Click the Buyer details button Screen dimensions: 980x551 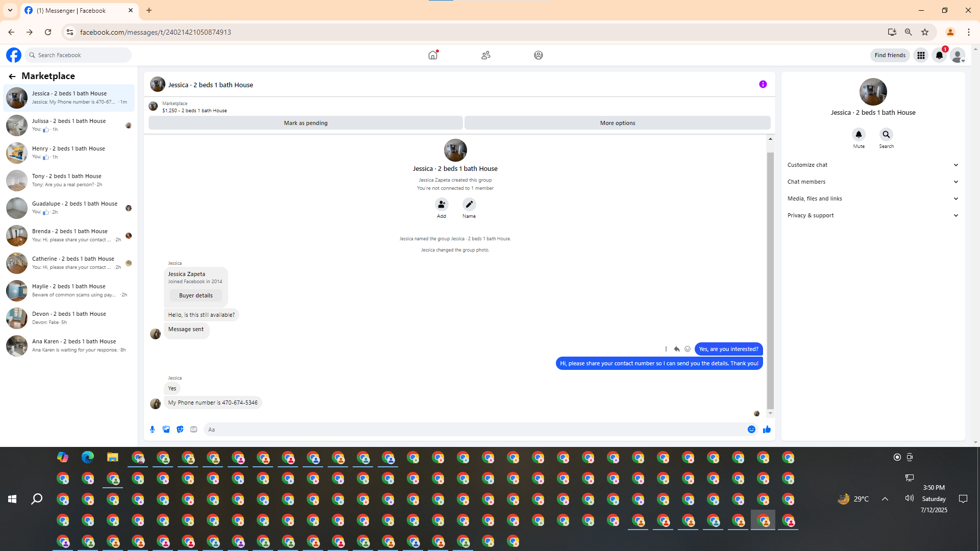click(x=196, y=295)
